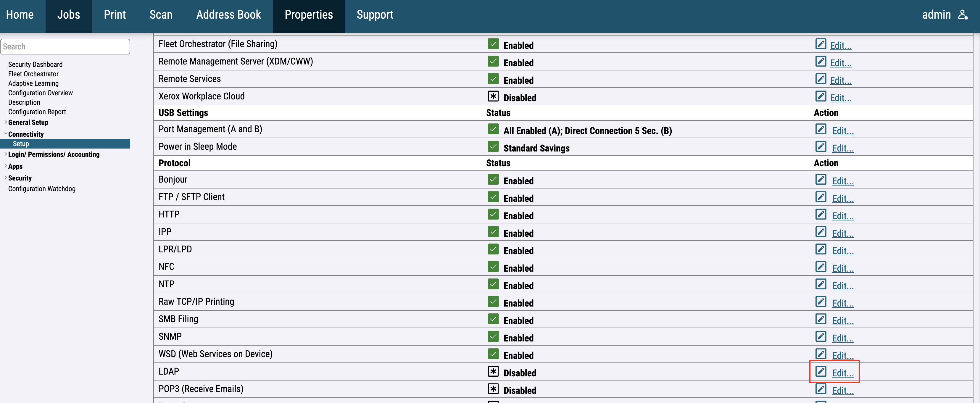
Task: Click the Disabled status box for POP3
Action: pyautogui.click(x=493, y=389)
